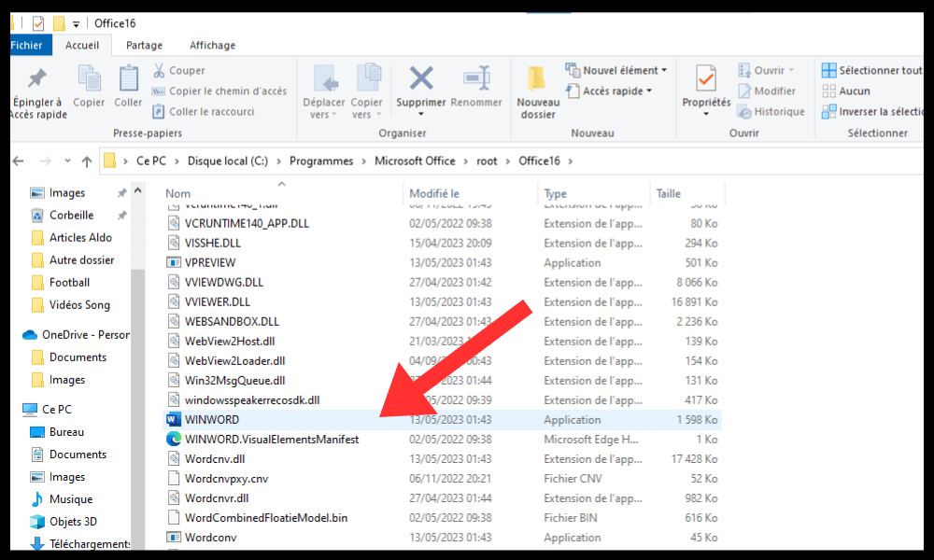Switch to the Accueil ribbon tab
Viewport: 934px width, 560px height.
(x=82, y=45)
